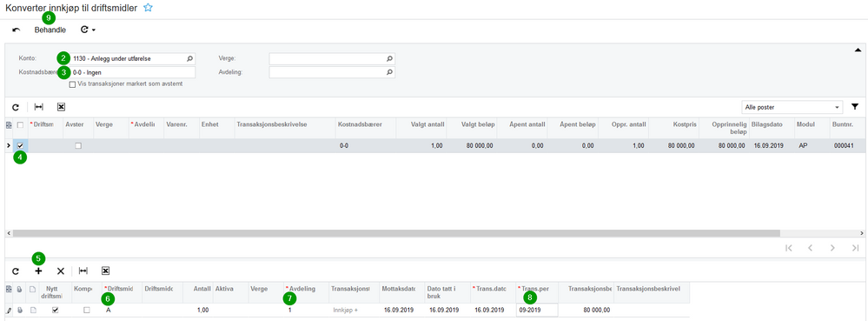868x321 pixels.
Task: Click the Valgt beløp column header
Action: [x=471, y=125]
